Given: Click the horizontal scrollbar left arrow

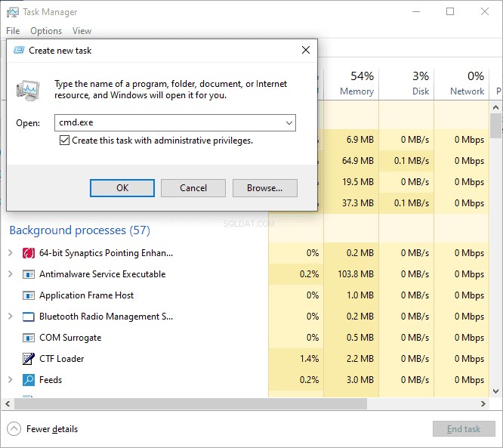Looking at the screenshot, I should 8,404.
